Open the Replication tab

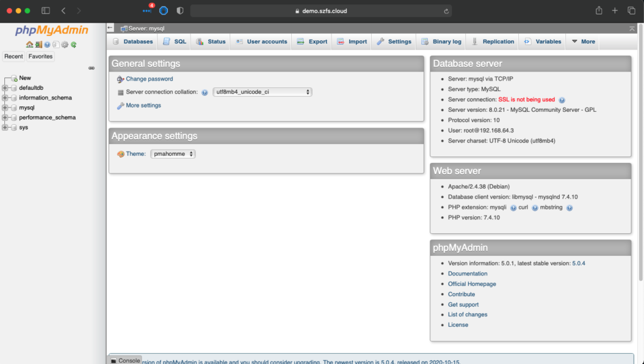coord(492,41)
